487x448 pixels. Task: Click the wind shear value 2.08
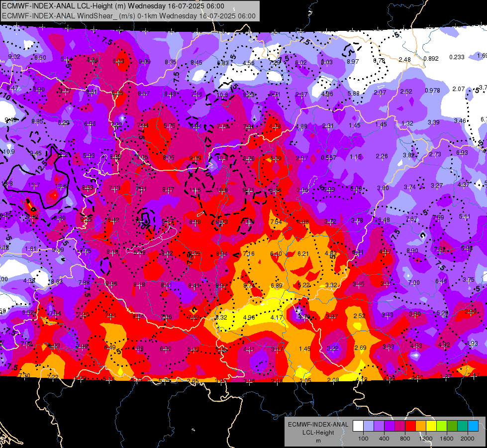tap(333, 380)
